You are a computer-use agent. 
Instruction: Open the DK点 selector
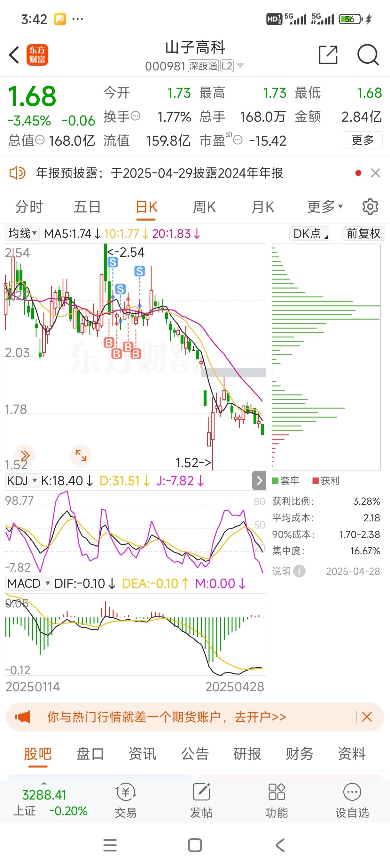pyautogui.click(x=309, y=233)
